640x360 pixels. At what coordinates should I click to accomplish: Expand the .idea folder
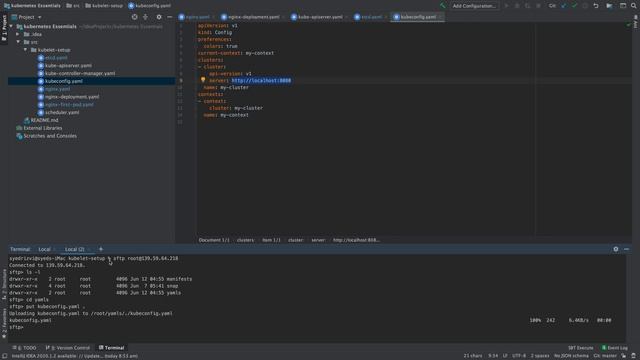[18, 34]
